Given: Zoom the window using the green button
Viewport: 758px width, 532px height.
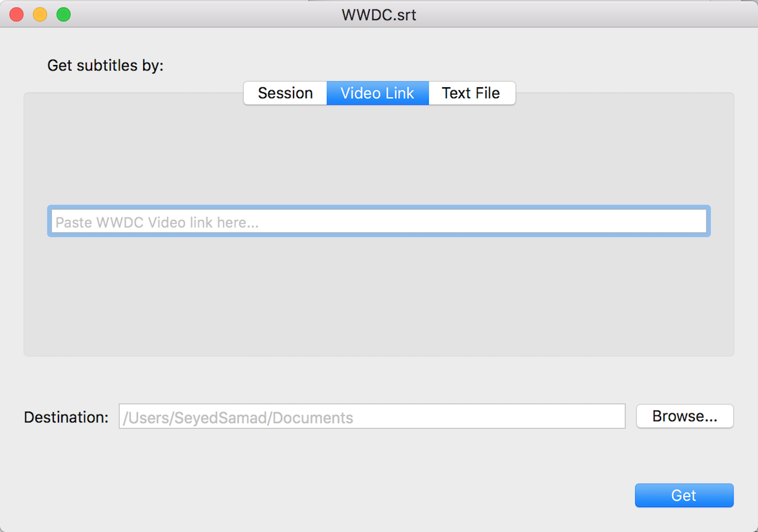Looking at the screenshot, I should pos(64,14).
